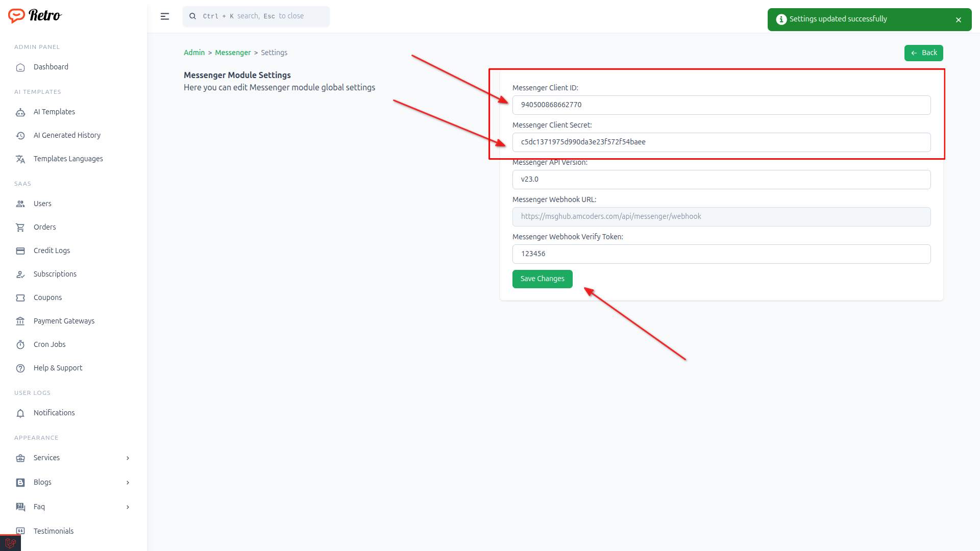Screen dimensions: 980x551
Task: Click the Messenger breadcrumb link
Action: click(233, 53)
